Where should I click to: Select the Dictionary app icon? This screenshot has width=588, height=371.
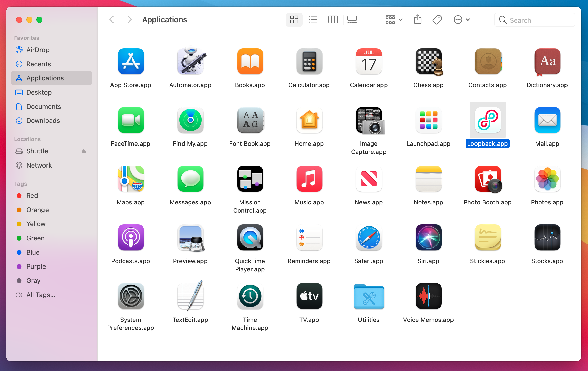point(547,62)
